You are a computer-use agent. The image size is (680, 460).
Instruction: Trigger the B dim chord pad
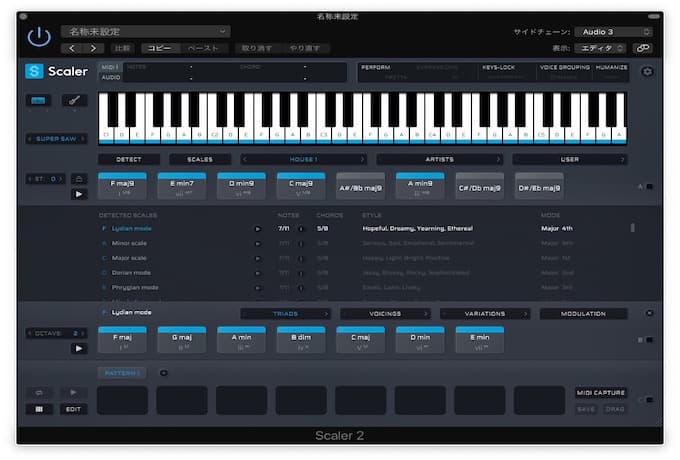[301, 340]
